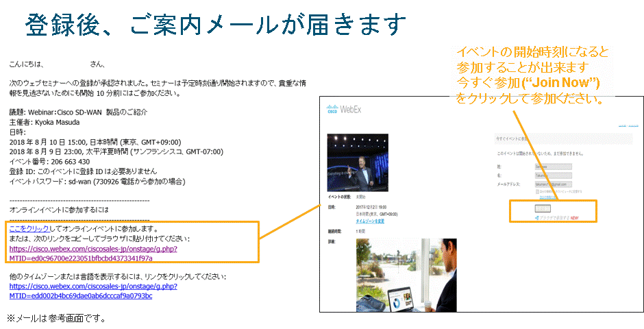Click the ※メールは参考画面です note
644x329 pixels.
(x=56, y=317)
